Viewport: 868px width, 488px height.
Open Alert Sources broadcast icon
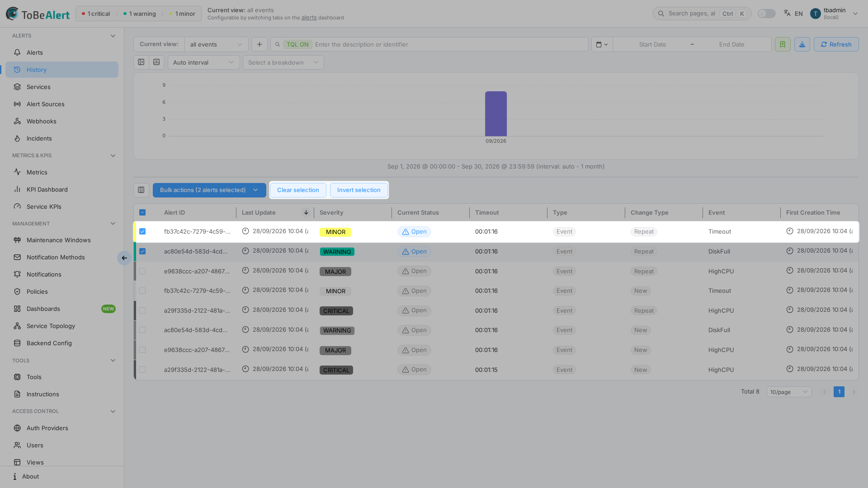click(x=17, y=104)
